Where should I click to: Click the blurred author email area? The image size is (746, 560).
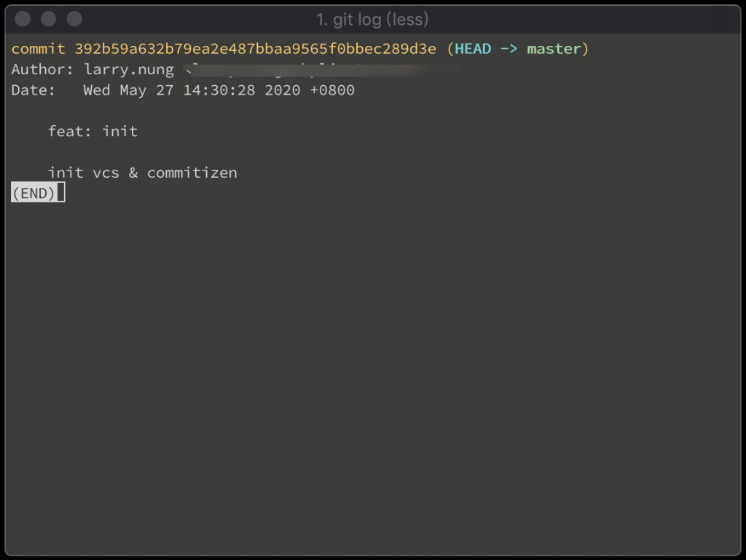tap(323, 70)
